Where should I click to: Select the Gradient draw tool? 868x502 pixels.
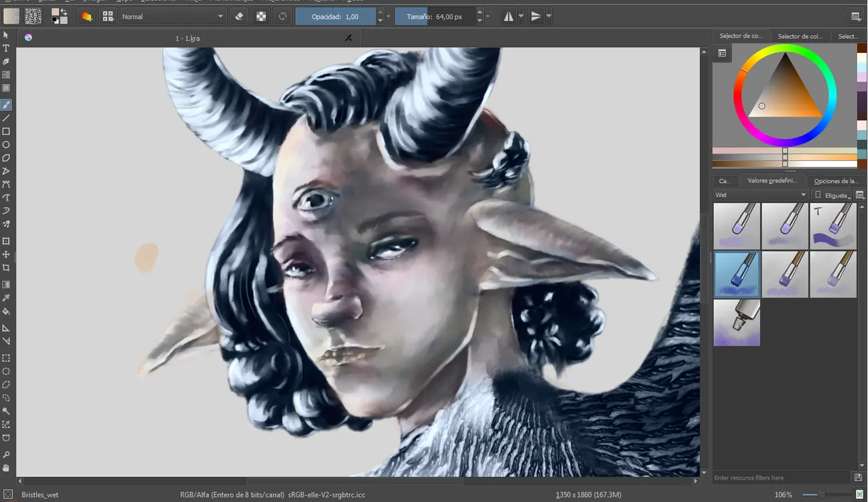pyautogui.click(x=6, y=284)
